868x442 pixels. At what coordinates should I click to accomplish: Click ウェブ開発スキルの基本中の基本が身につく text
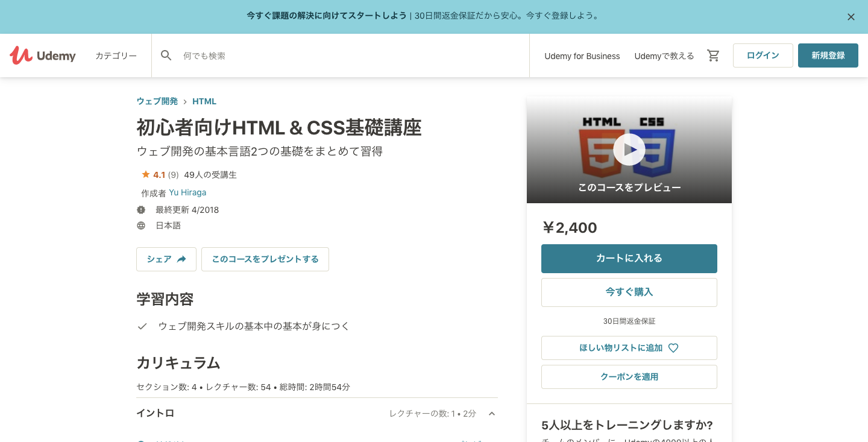click(254, 326)
